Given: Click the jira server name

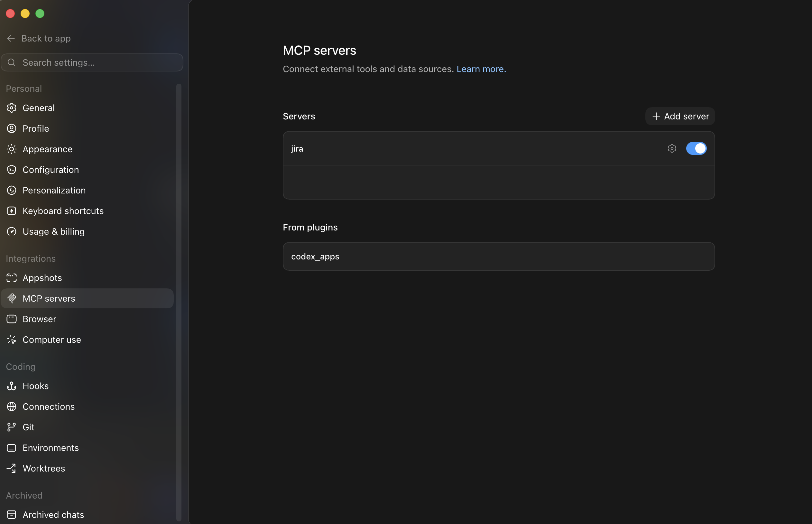Looking at the screenshot, I should 297,149.
